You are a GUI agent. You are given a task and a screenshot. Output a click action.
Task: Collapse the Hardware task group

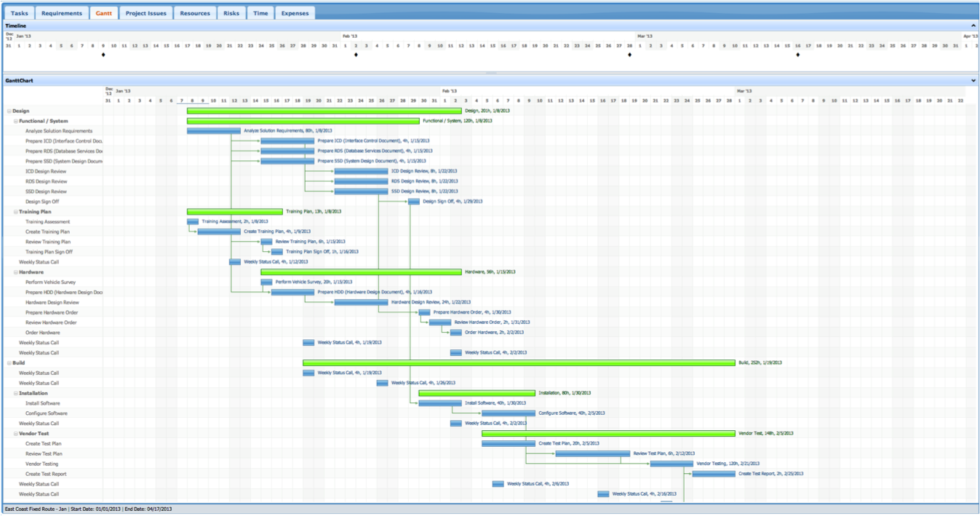pos(16,272)
